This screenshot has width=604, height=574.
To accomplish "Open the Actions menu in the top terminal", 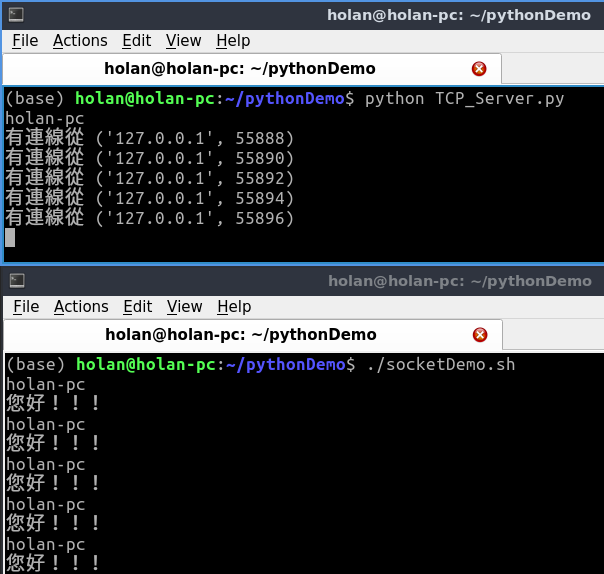I will (80, 40).
